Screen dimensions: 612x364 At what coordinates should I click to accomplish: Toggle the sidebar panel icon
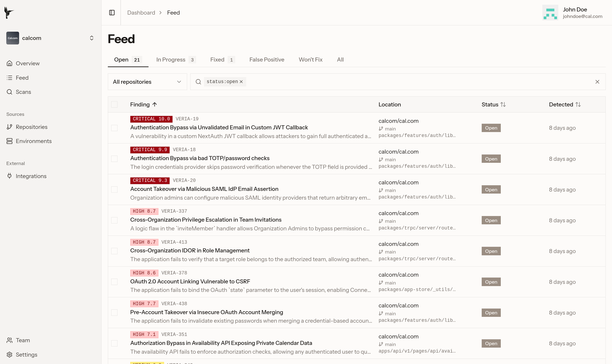coord(112,13)
